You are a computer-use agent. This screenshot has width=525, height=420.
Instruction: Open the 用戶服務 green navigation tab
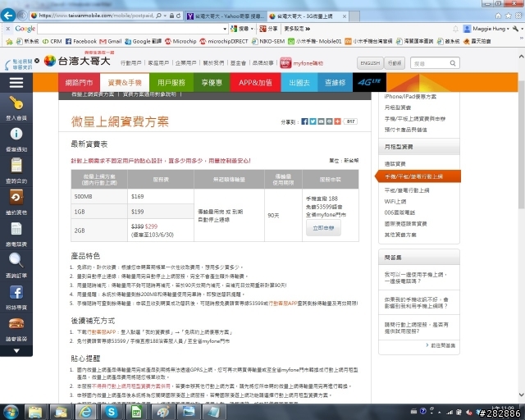(x=171, y=83)
